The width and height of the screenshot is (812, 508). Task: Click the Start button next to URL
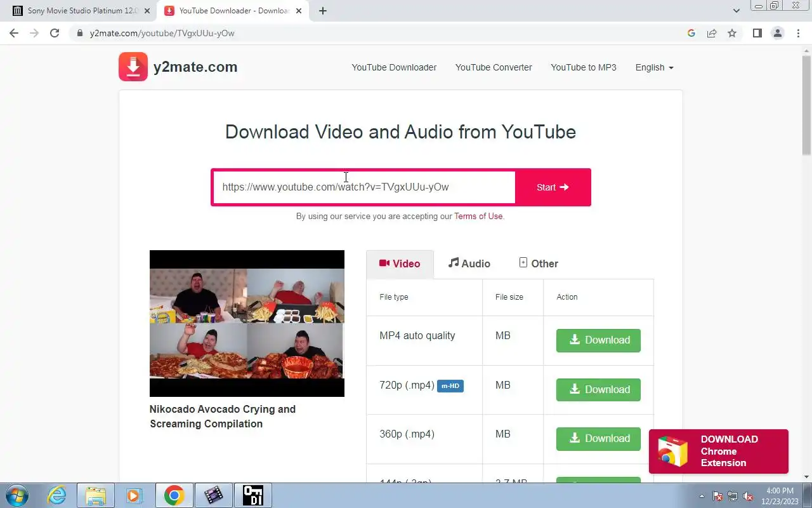tap(553, 187)
